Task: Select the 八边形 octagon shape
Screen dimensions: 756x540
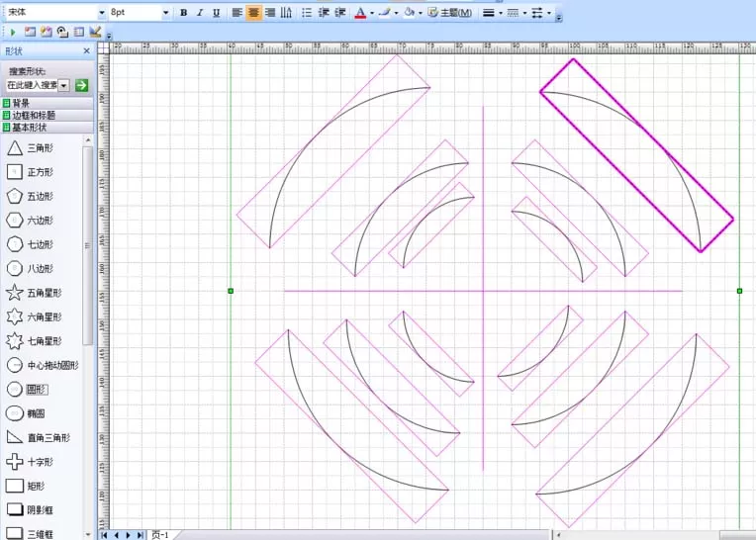Action: pyautogui.click(x=30, y=268)
